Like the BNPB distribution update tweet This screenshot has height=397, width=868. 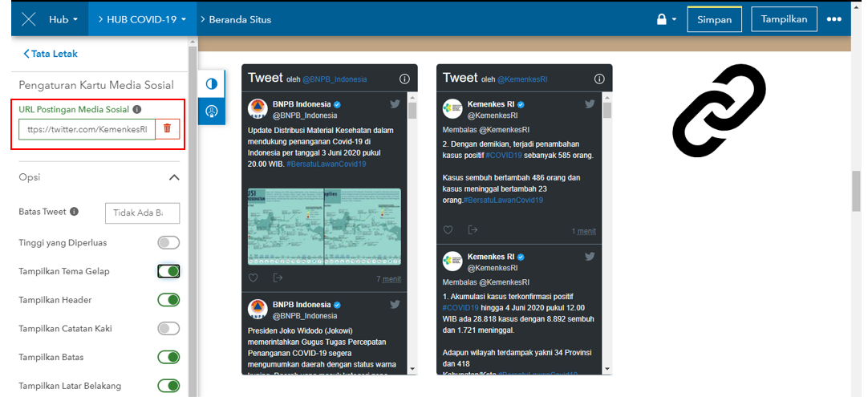pos(253,278)
